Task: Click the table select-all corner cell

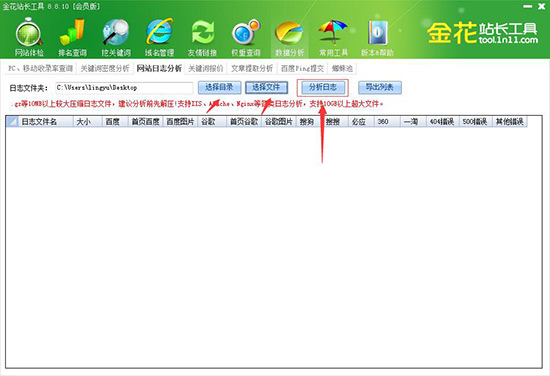Action: (x=12, y=122)
